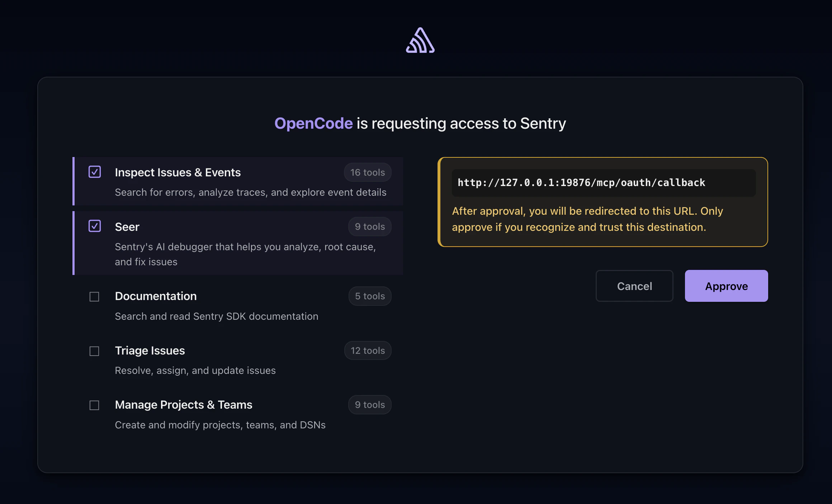832x504 pixels.
Task: Check the Documentation permission checkbox
Action: [94, 296]
